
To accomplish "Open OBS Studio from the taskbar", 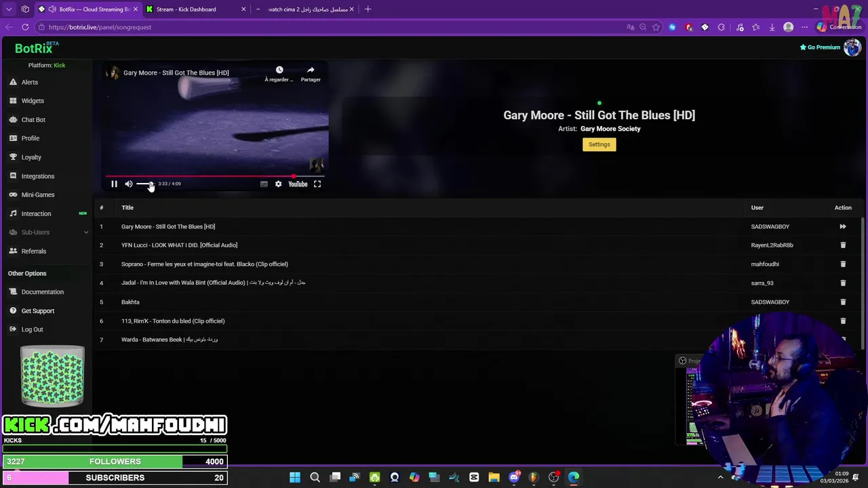I will click(553, 477).
